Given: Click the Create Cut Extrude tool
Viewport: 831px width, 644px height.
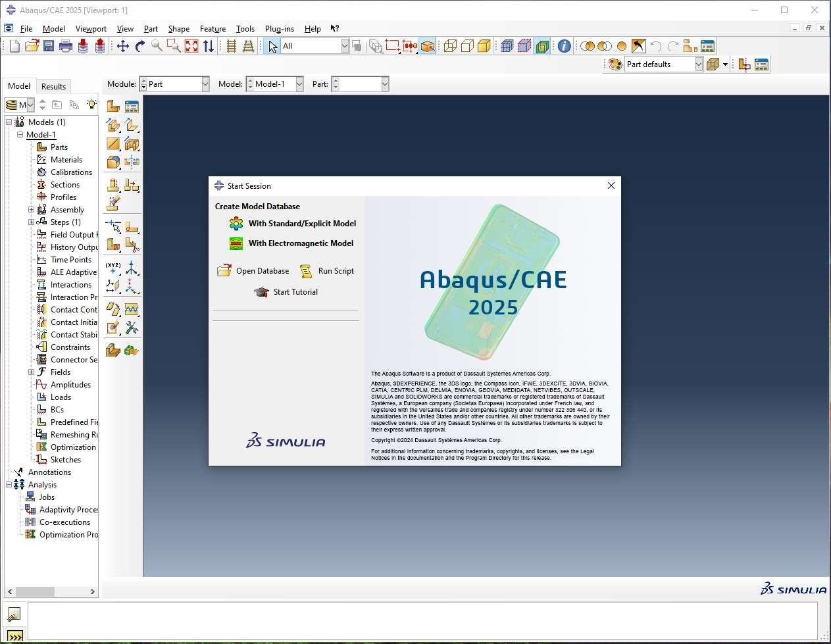Looking at the screenshot, I should coord(132,143).
